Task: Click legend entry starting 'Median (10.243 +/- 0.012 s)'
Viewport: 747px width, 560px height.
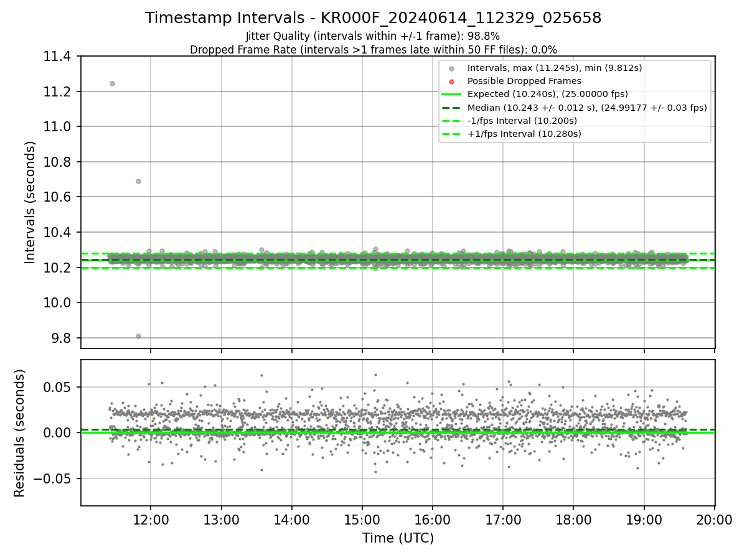Action: pos(587,108)
